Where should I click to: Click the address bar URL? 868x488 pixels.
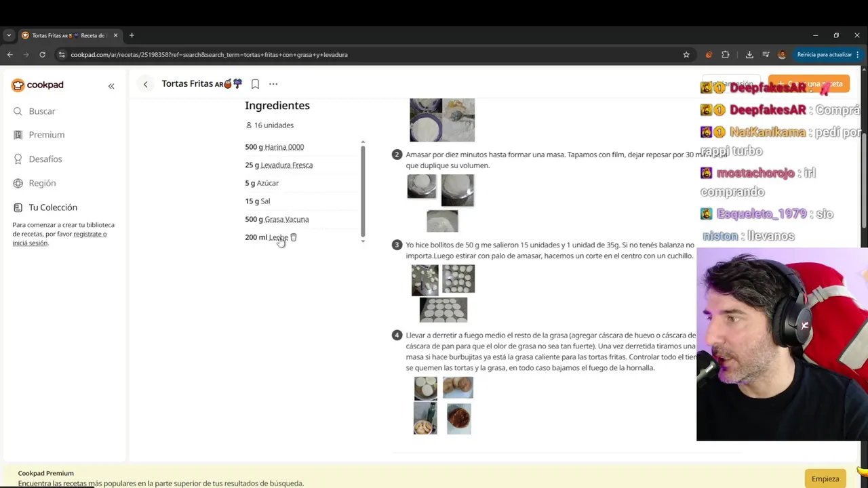coord(209,55)
